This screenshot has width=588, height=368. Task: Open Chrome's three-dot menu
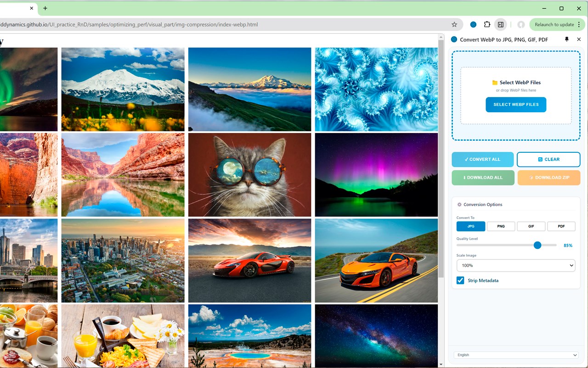point(579,24)
